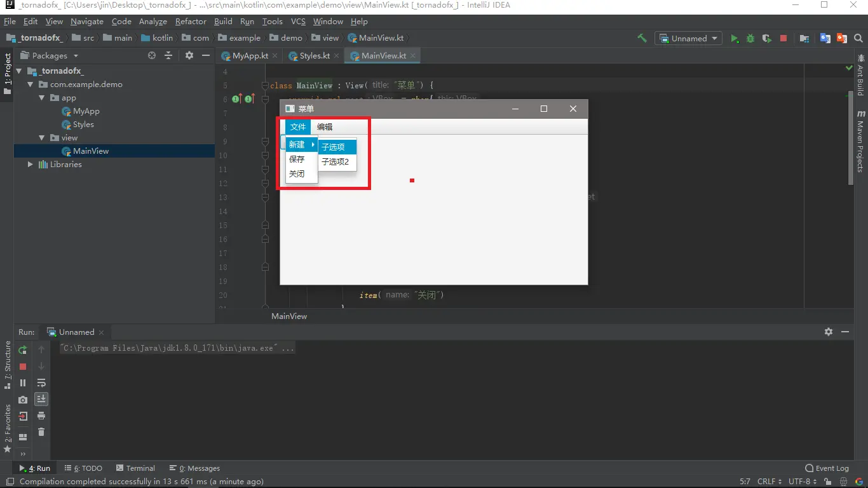Click the tool windows quick access icon
868x488 pixels.
[x=10, y=482]
